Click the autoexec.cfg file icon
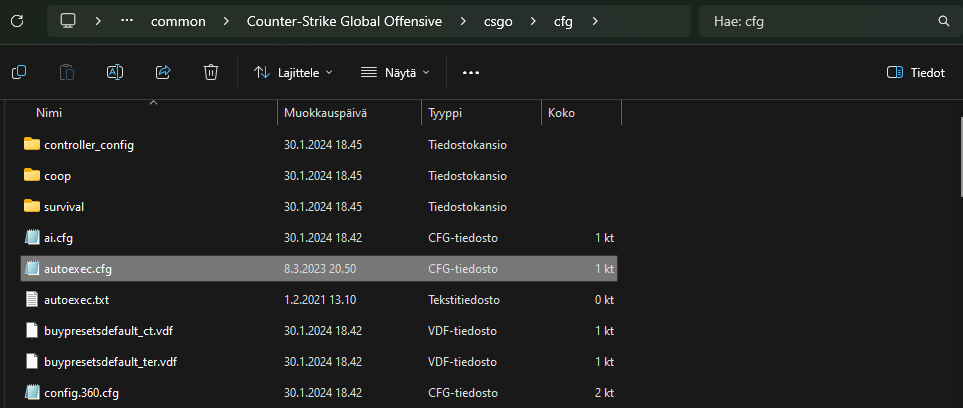The width and height of the screenshot is (963, 408). coord(32,269)
